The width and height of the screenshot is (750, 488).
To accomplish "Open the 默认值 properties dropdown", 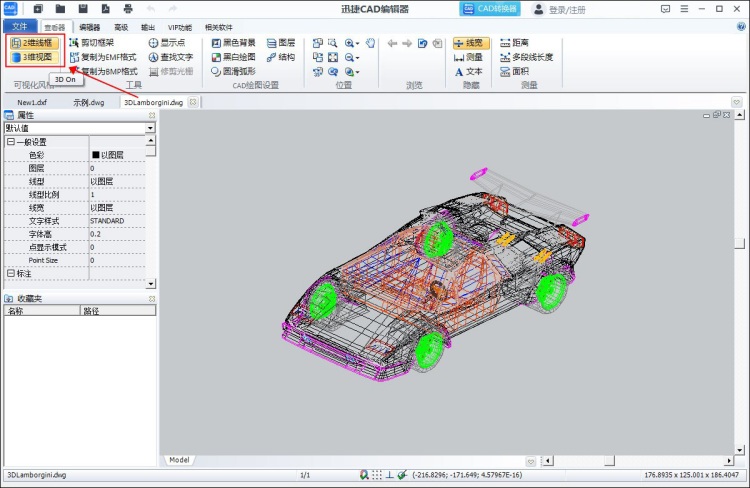I will [150, 128].
